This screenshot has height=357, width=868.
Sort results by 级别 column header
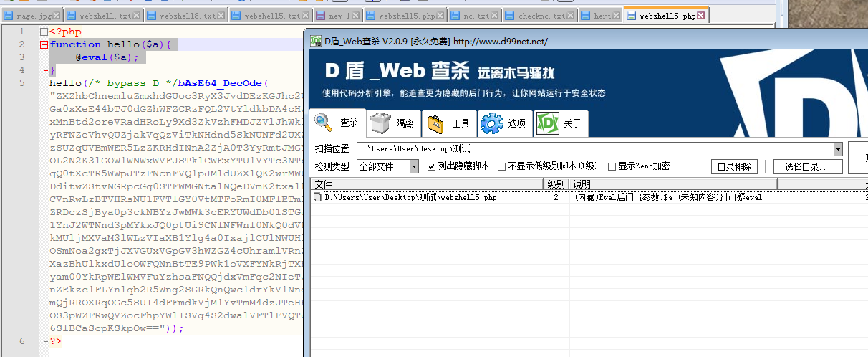pyautogui.click(x=556, y=184)
